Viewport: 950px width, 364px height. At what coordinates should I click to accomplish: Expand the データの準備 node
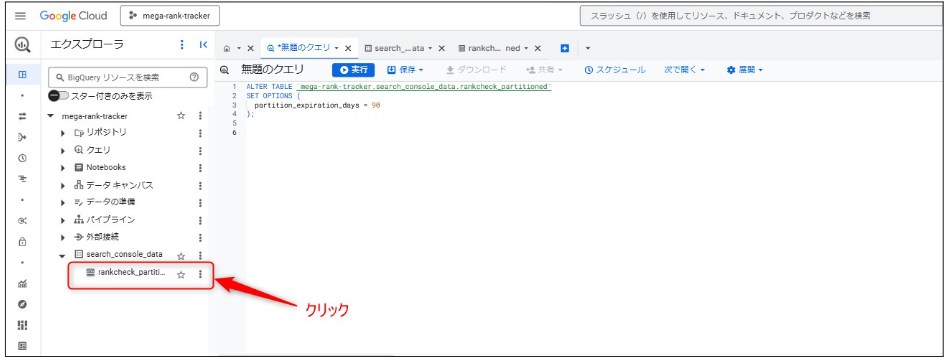[x=63, y=203]
